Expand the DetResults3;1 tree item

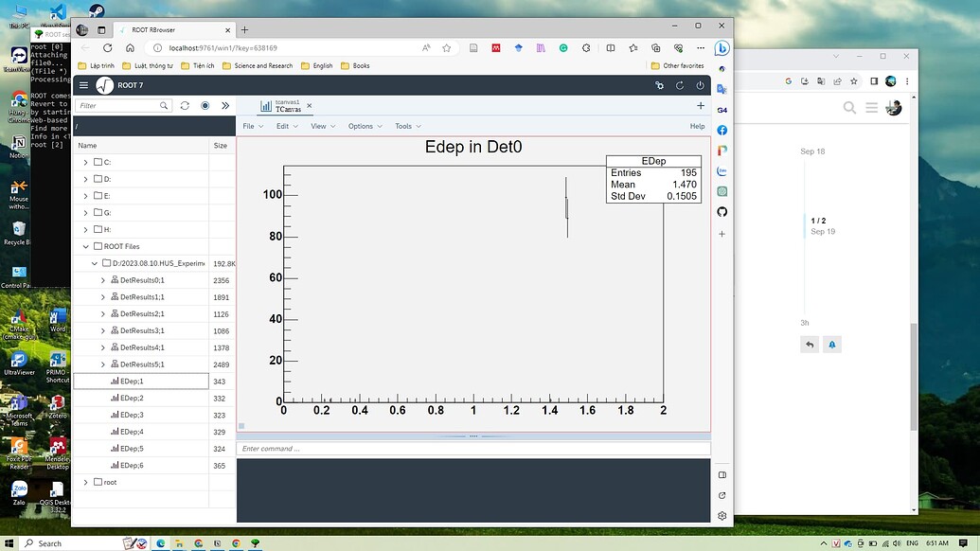pos(104,329)
